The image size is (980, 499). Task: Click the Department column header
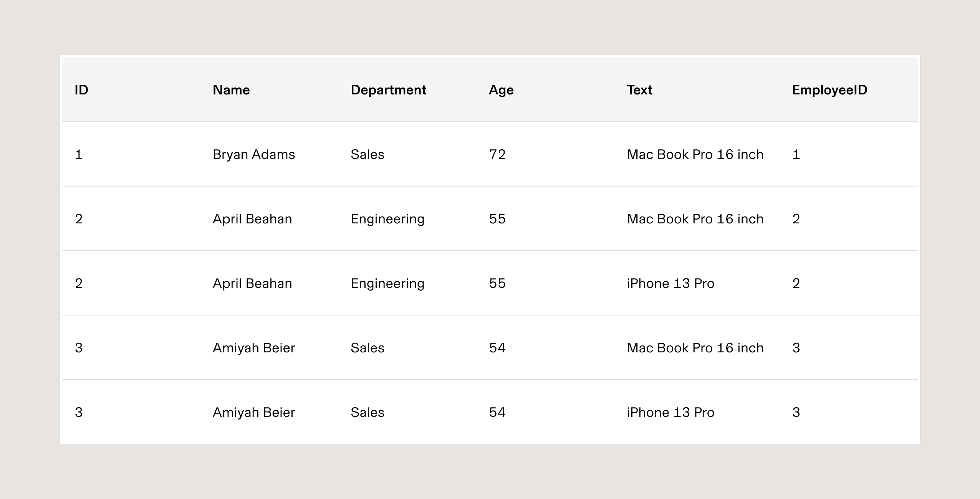[x=388, y=90]
